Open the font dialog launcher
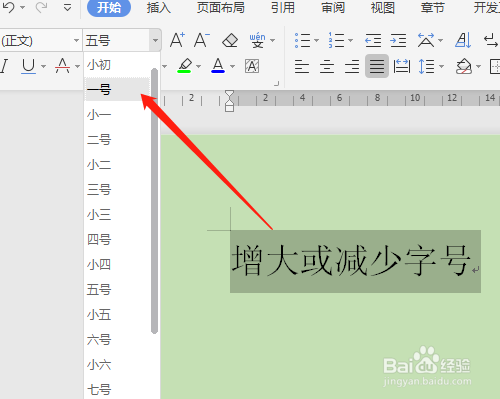This screenshot has width=500, height=399. pyautogui.click(x=276, y=84)
